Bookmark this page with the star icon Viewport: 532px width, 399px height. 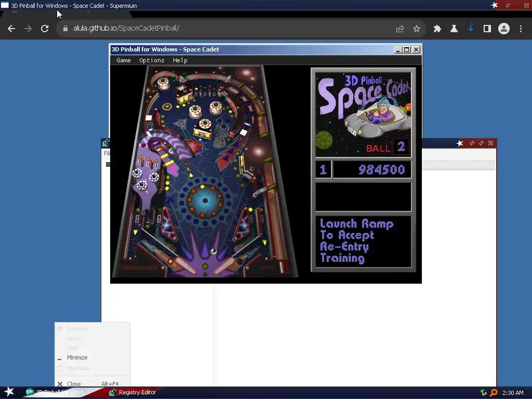[x=417, y=29]
